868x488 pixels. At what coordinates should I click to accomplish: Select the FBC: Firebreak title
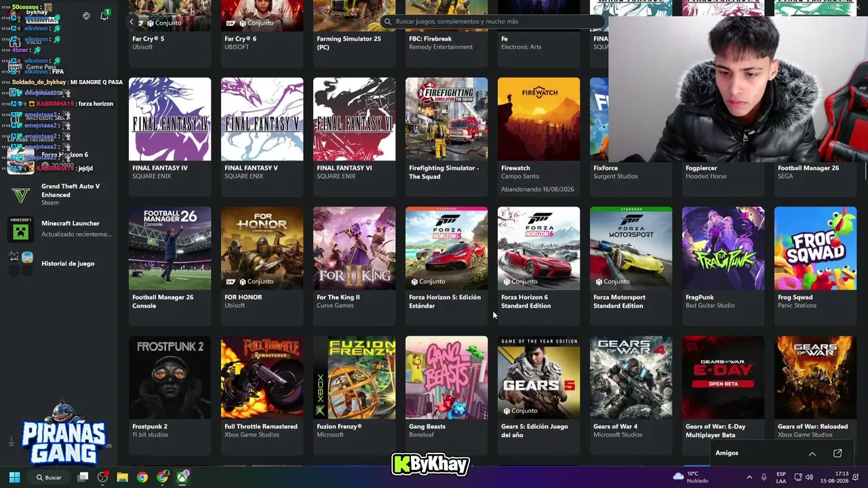click(x=430, y=39)
